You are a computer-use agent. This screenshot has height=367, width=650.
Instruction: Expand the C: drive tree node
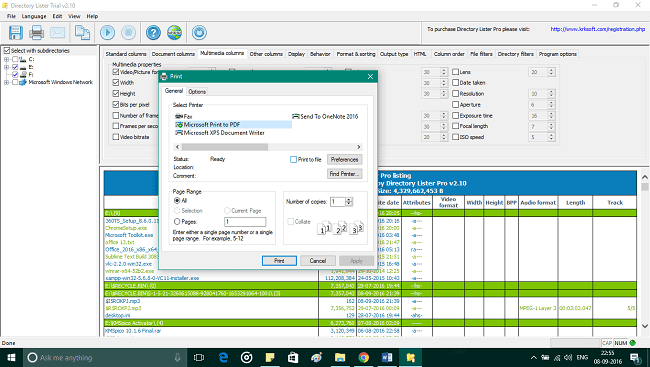pos(6,59)
